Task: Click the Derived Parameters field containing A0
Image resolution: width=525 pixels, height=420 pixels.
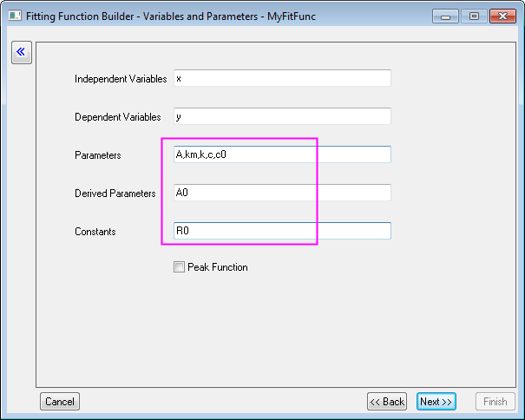Action: [x=282, y=193]
